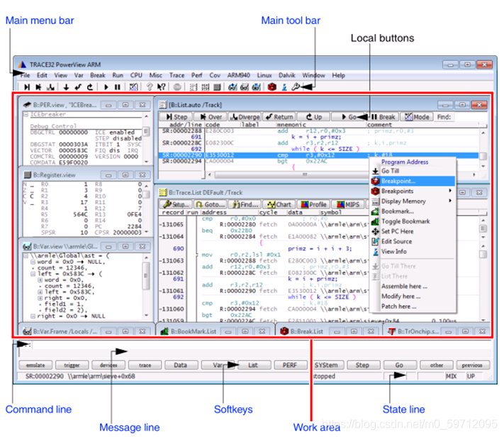504x437 pixels.
Task: Click the debug Mode icon in main toolbar
Action: (133, 87)
